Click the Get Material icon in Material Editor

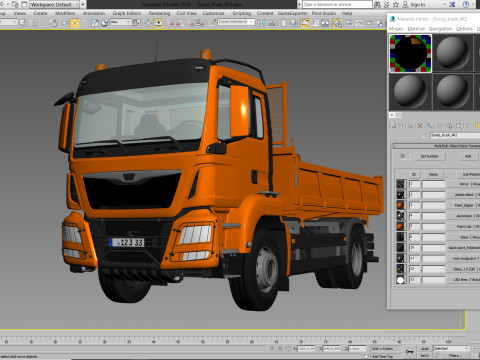pyautogui.click(x=393, y=126)
